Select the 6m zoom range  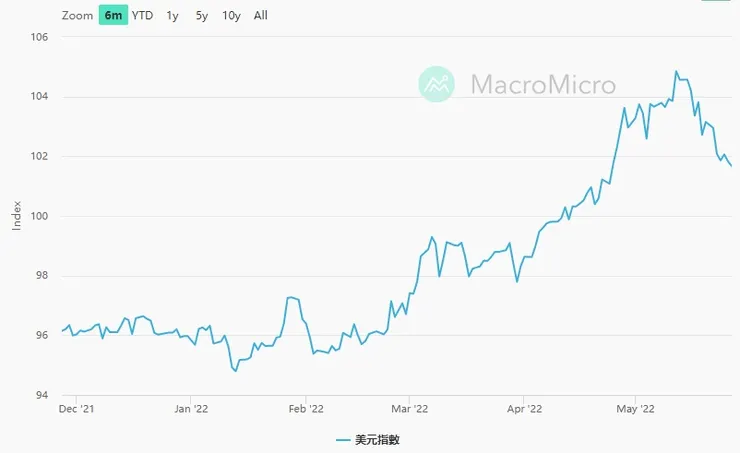click(113, 15)
